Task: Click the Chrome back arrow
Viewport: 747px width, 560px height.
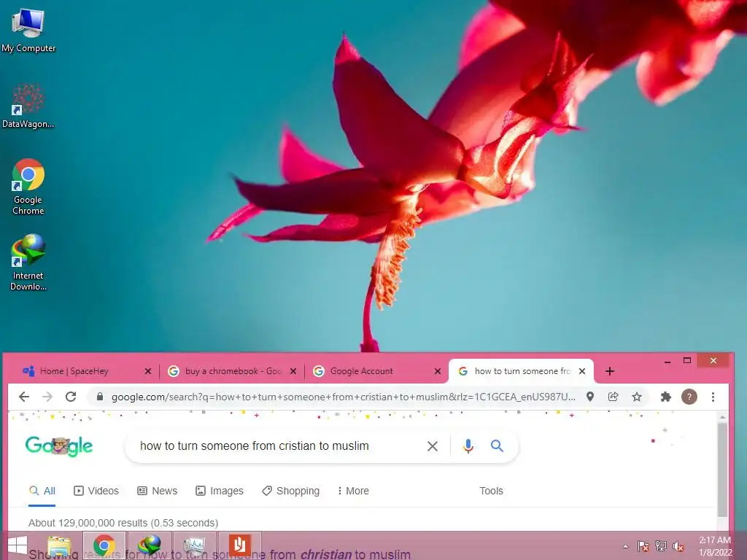Action: (24, 397)
